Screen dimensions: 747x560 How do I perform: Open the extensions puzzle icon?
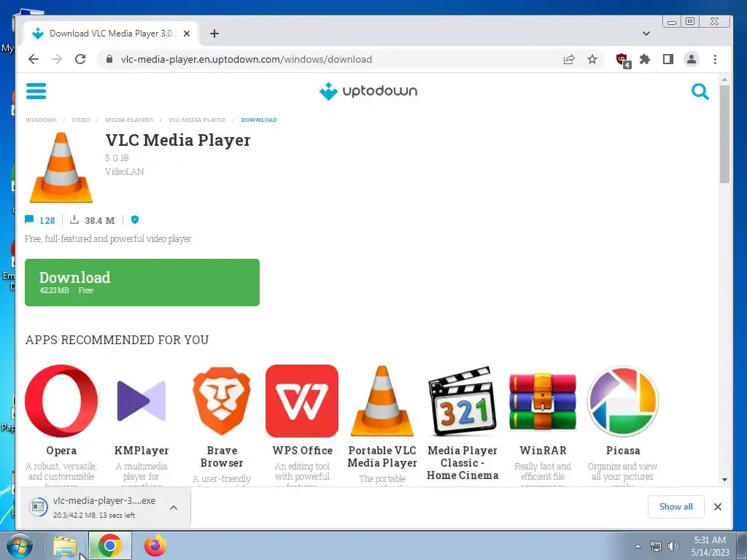(x=645, y=60)
